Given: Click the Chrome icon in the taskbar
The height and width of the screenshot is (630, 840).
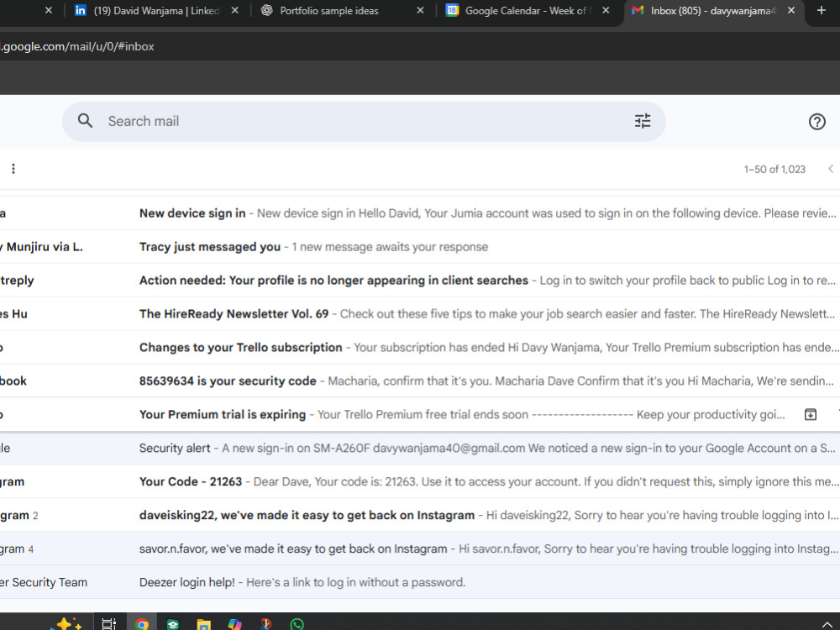Looking at the screenshot, I should point(142,623).
